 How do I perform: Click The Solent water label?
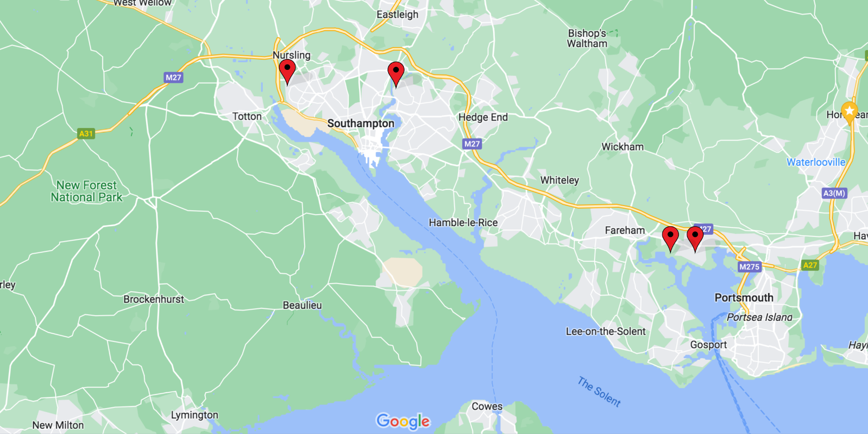tap(599, 392)
